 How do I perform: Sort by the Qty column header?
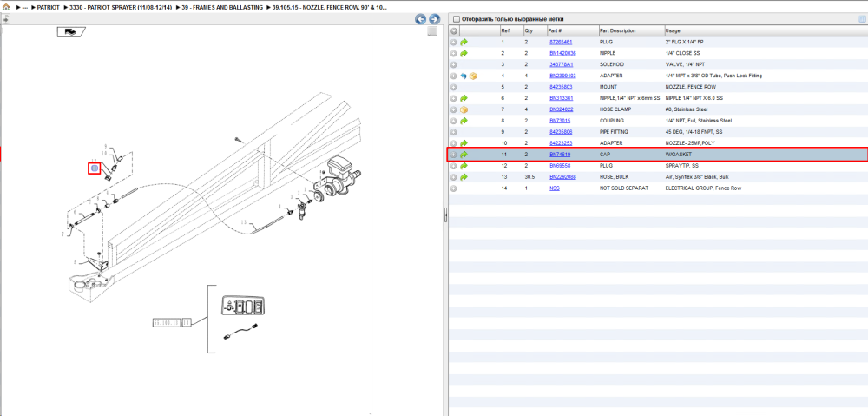click(535, 31)
